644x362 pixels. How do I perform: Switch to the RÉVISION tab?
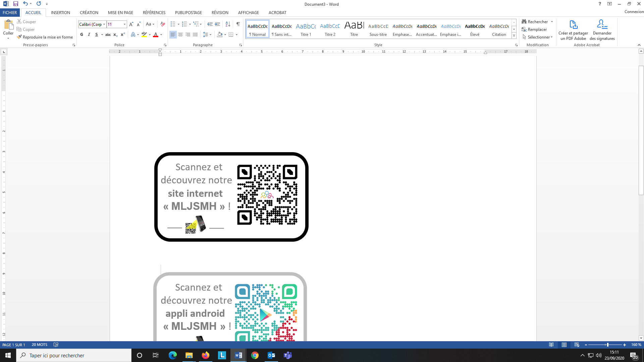coord(220,12)
